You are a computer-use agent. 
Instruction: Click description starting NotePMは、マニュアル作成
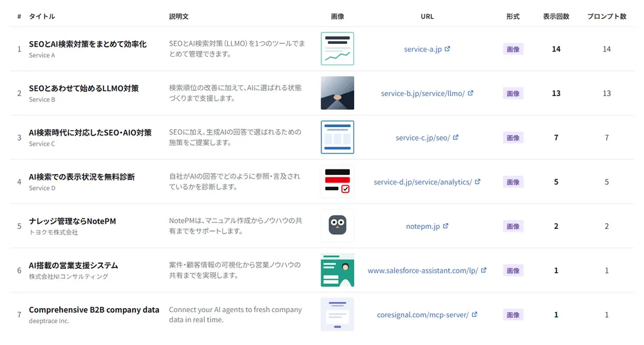(235, 226)
